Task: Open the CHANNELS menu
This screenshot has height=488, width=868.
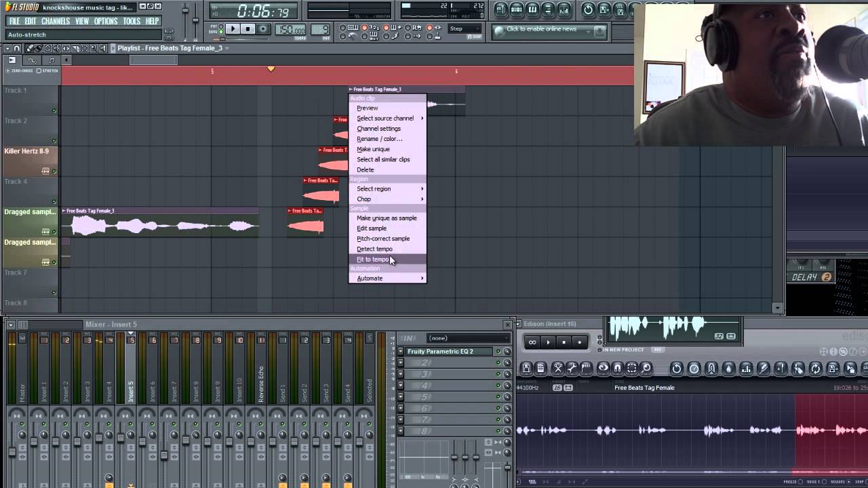Action: tap(56, 21)
